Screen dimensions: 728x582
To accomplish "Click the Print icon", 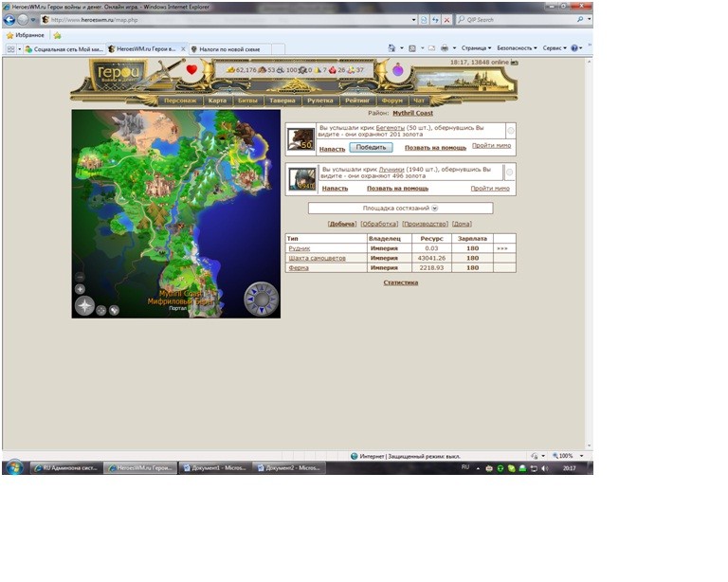I will click(445, 47).
